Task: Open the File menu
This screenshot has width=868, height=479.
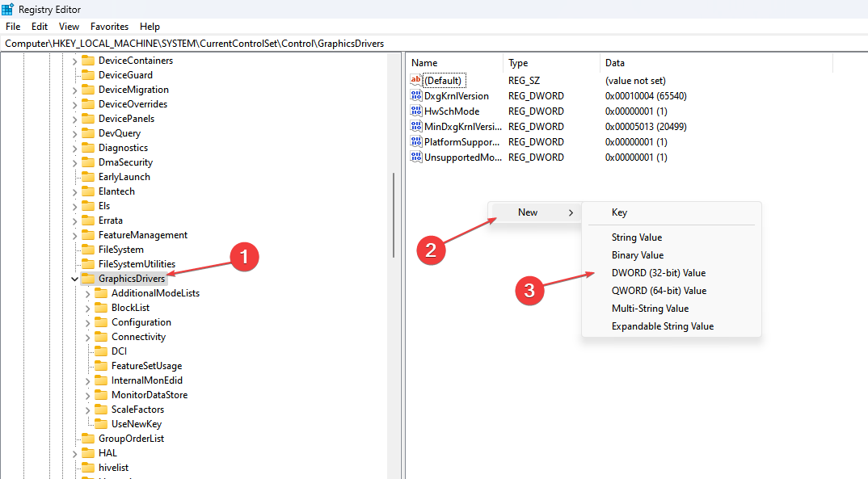Action: pos(13,27)
